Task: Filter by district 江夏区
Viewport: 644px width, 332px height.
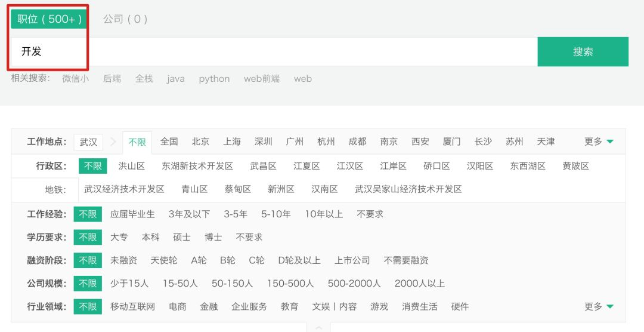Action: [x=306, y=166]
